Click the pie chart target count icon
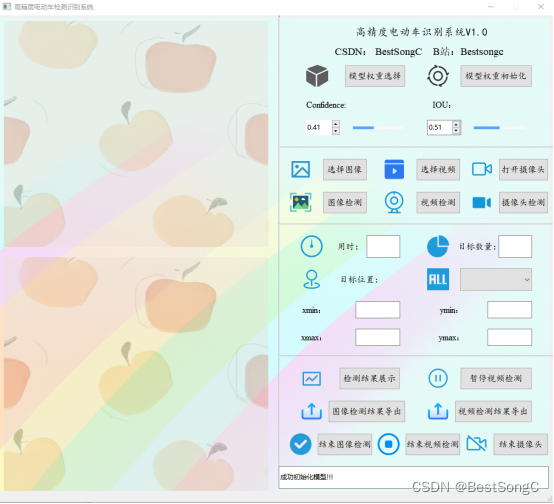 438,246
